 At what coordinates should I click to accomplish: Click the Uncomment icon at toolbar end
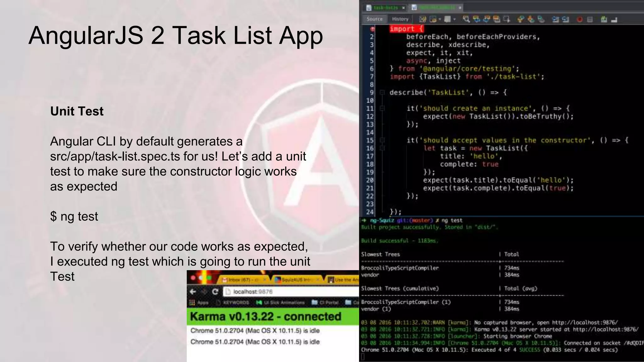point(614,20)
